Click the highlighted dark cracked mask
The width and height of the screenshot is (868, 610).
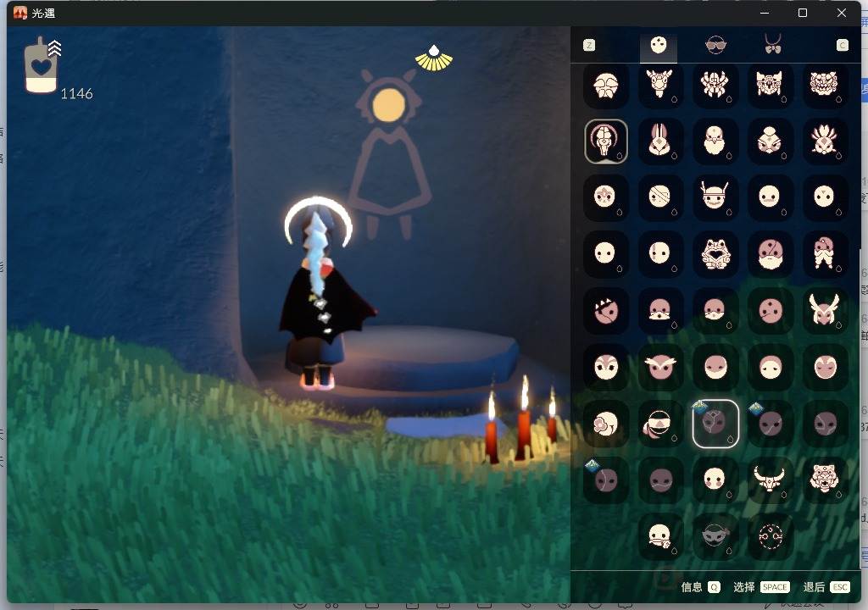715,424
